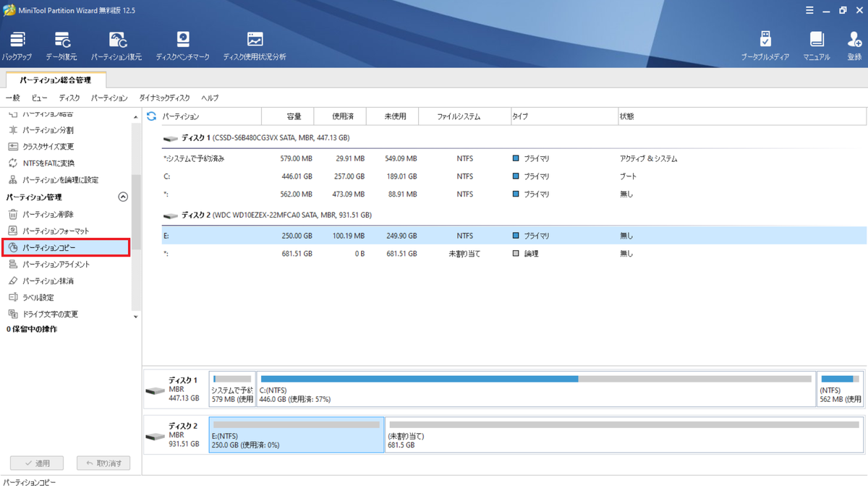The image size is (868, 488).
Task: Open the パーティション menu
Action: click(109, 98)
